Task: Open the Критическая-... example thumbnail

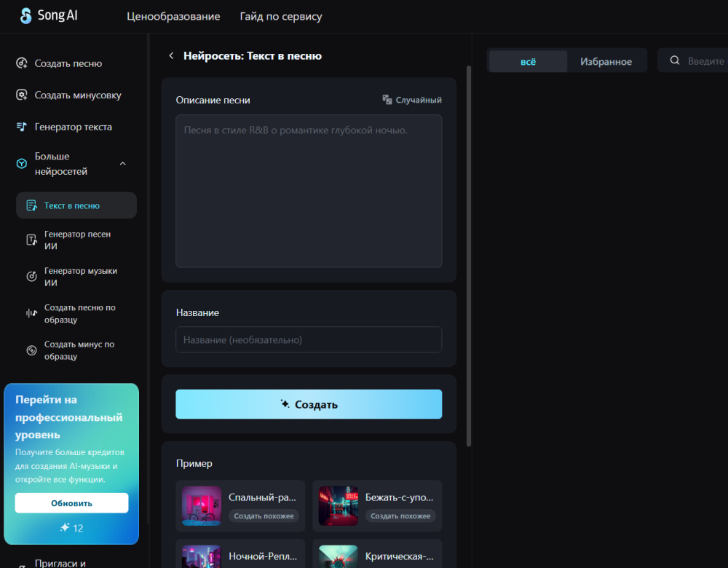Action: [x=339, y=556]
